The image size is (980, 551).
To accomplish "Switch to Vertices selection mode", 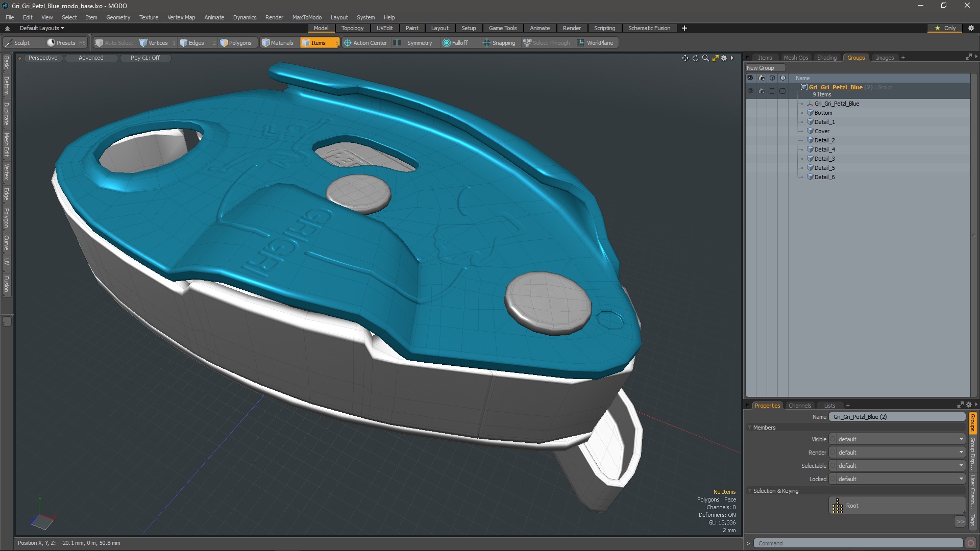I will point(157,43).
